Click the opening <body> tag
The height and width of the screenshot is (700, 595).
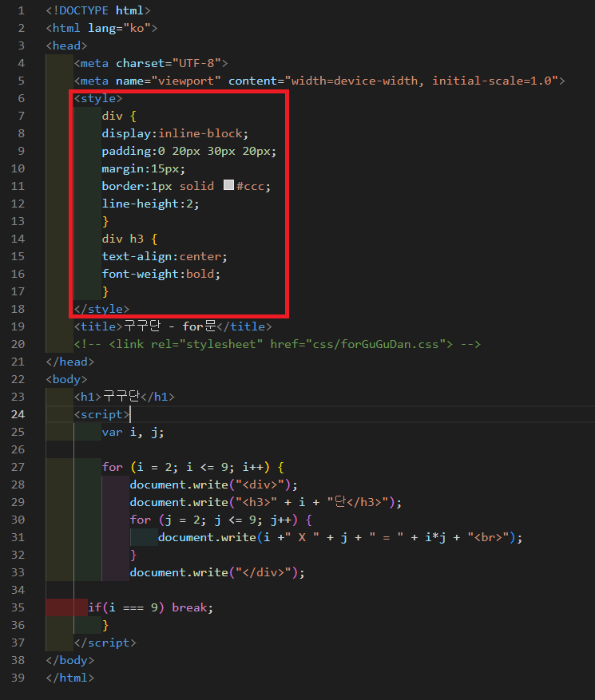(x=66, y=379)
